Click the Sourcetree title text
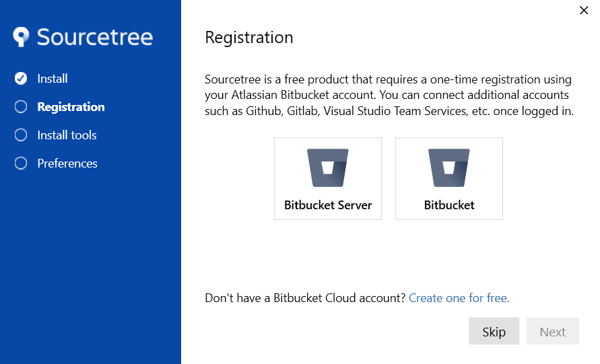The width and height of the screenshot is (600, 364). point(95,37)
